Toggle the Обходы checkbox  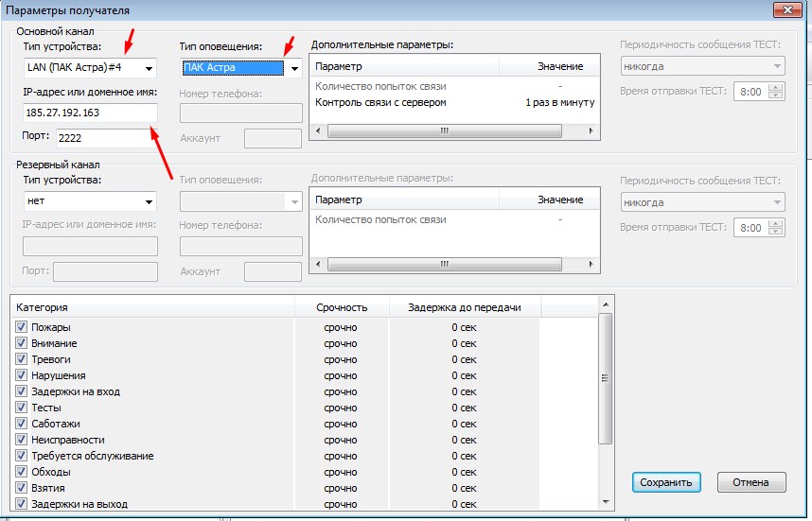(x=21, y=471)
